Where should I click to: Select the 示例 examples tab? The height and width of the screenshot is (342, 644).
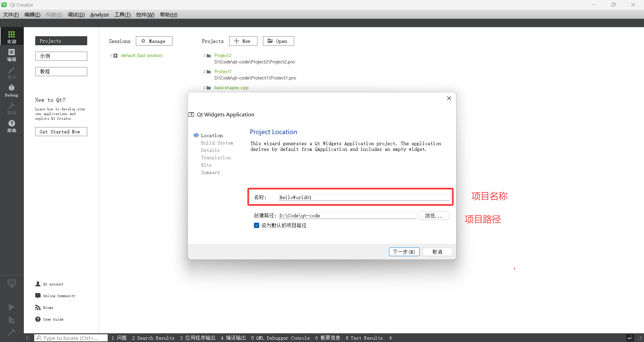coord(61,56)
